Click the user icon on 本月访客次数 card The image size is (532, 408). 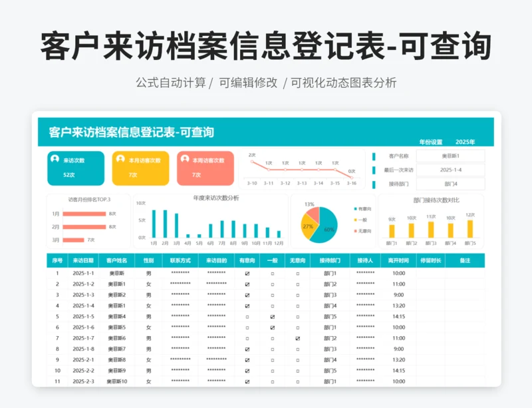(120, 158)
